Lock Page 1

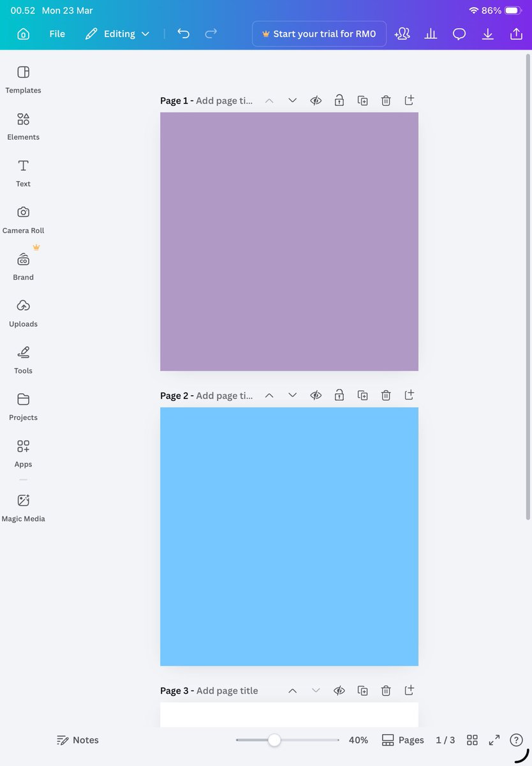pyautogui.click(x=339, y=100)
